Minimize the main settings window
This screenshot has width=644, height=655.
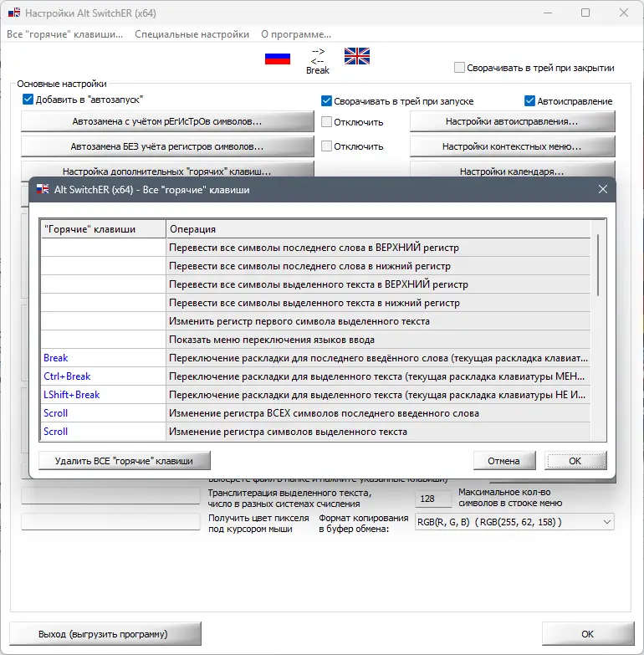[x=548, y=13]
